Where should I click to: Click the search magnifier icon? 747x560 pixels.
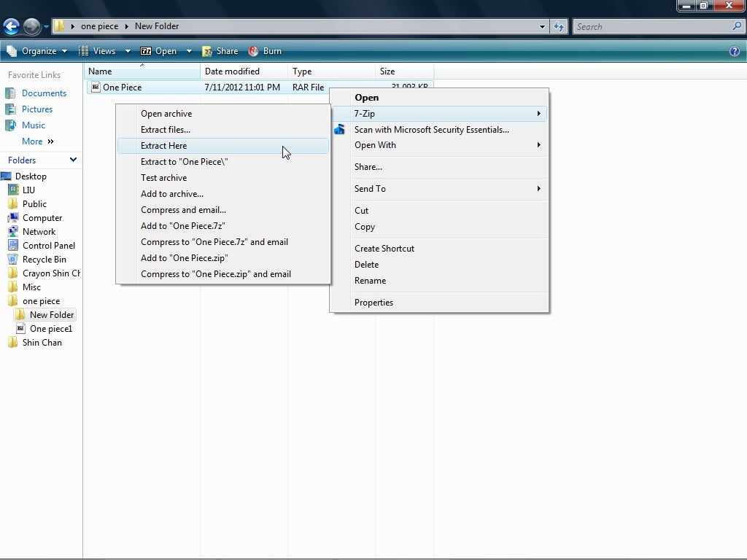coord(736,26)
